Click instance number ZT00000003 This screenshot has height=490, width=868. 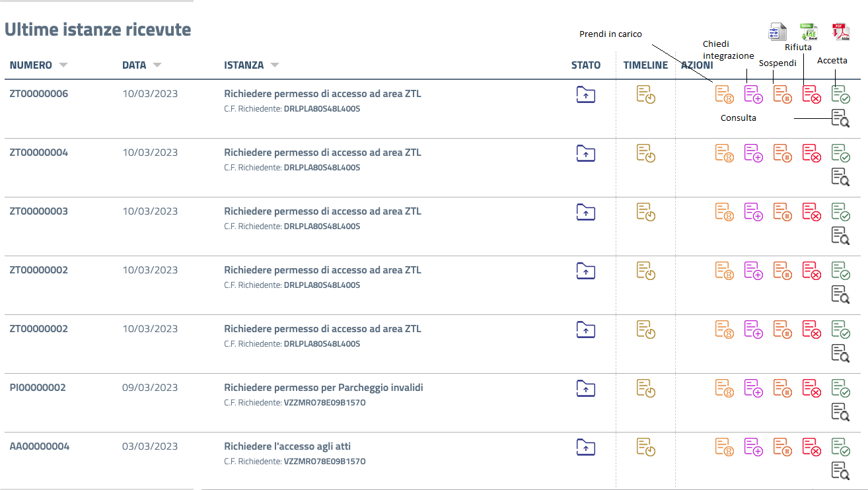(38, 211)
